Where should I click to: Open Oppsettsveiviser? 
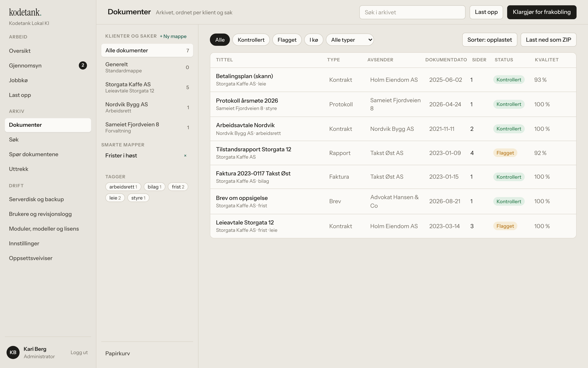click(x=48, y=258)
